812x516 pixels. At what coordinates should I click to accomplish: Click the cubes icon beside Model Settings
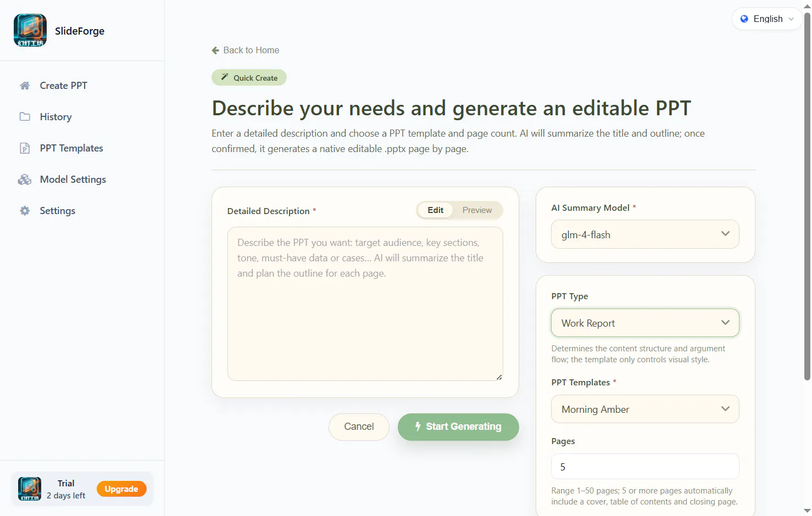pos(25,180)
